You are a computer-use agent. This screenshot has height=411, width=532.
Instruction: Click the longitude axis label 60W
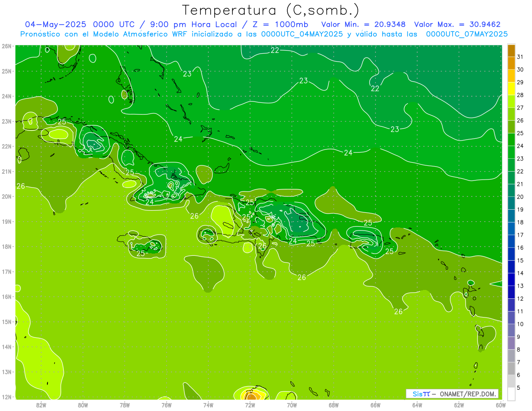(x=501, y=405)
